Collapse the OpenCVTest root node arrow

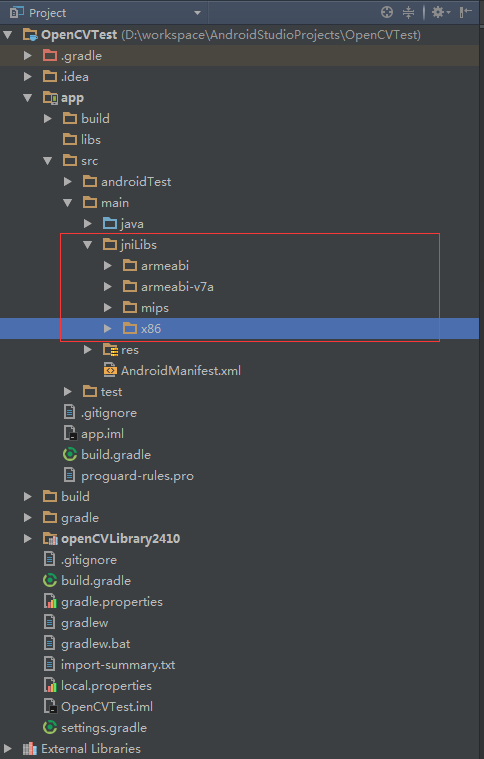coord(8,35)
